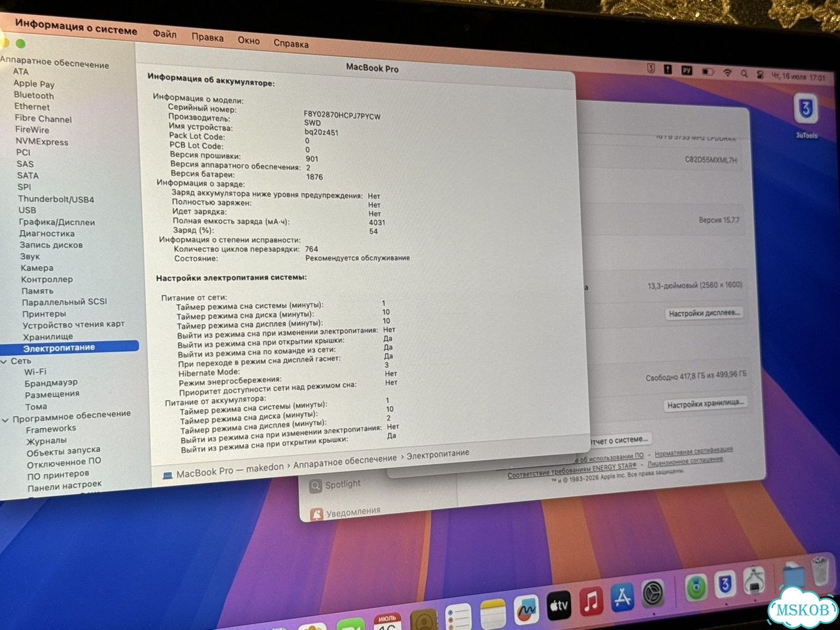Image resolution: width=840 pixels, height=630 pixels.
Task: Select Графика/Дисплеи in the sidebar
Action: [57, 222]
